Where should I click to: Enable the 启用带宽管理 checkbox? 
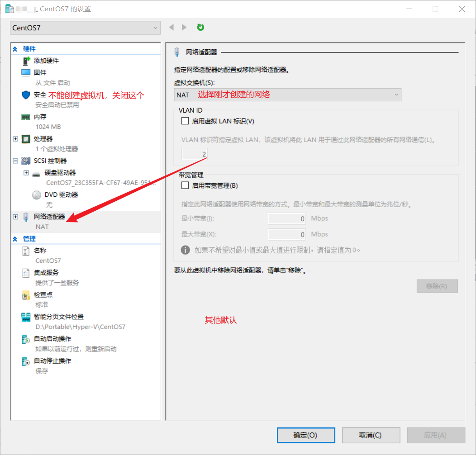pyautogui.click(x=185, y=185)
